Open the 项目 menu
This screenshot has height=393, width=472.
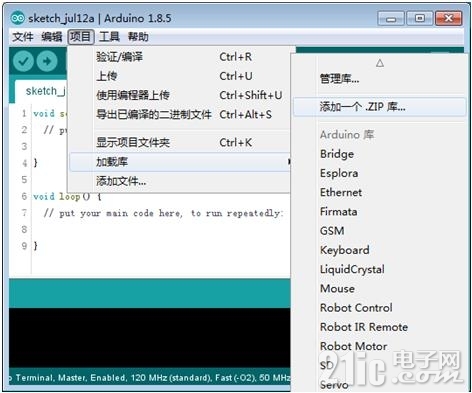81,36
